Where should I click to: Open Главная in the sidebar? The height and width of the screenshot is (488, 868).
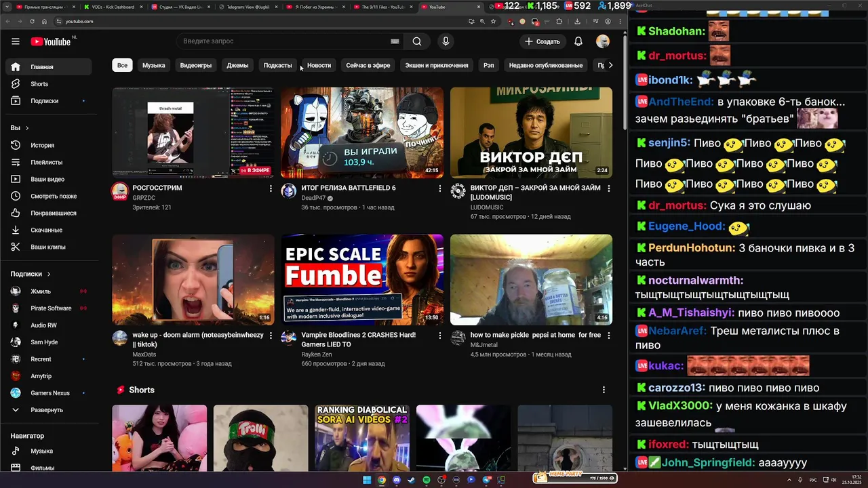[48, 67]
